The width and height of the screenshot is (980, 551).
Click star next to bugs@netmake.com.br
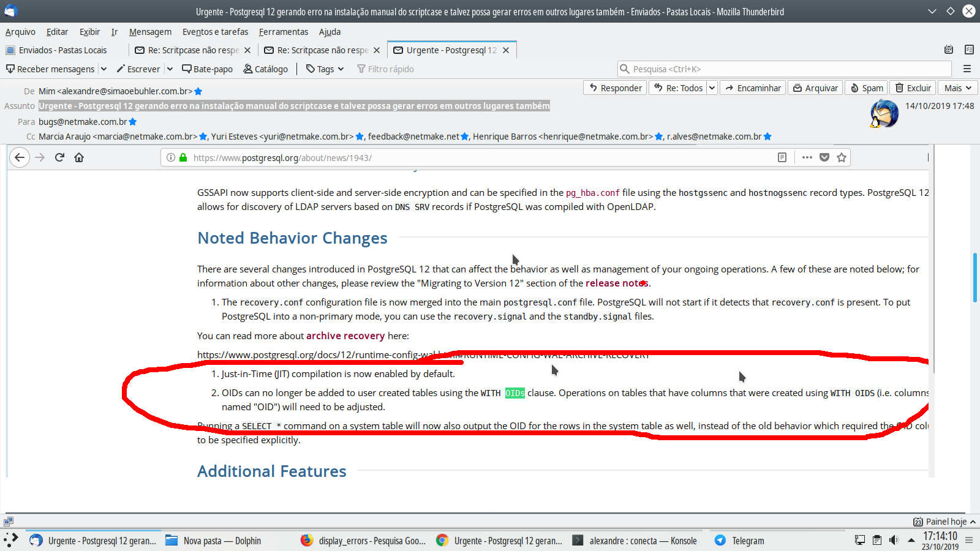coord(133,122)
